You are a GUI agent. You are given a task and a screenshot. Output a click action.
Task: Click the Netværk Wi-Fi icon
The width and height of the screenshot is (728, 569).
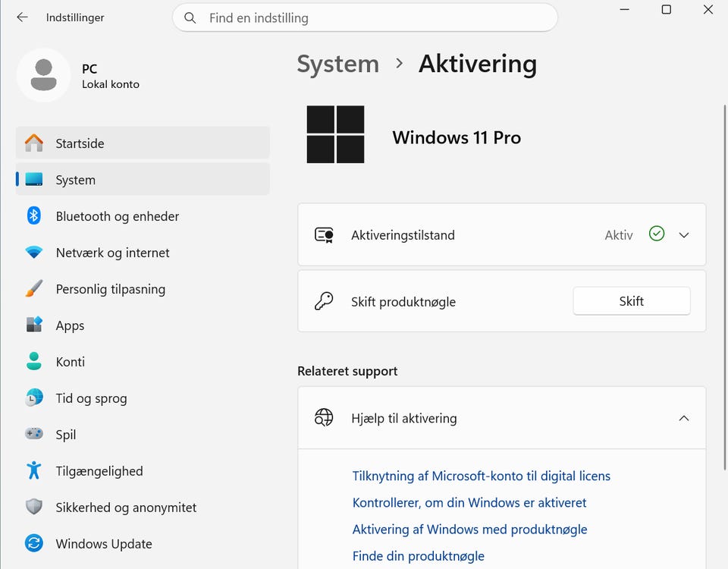[34, 252]
